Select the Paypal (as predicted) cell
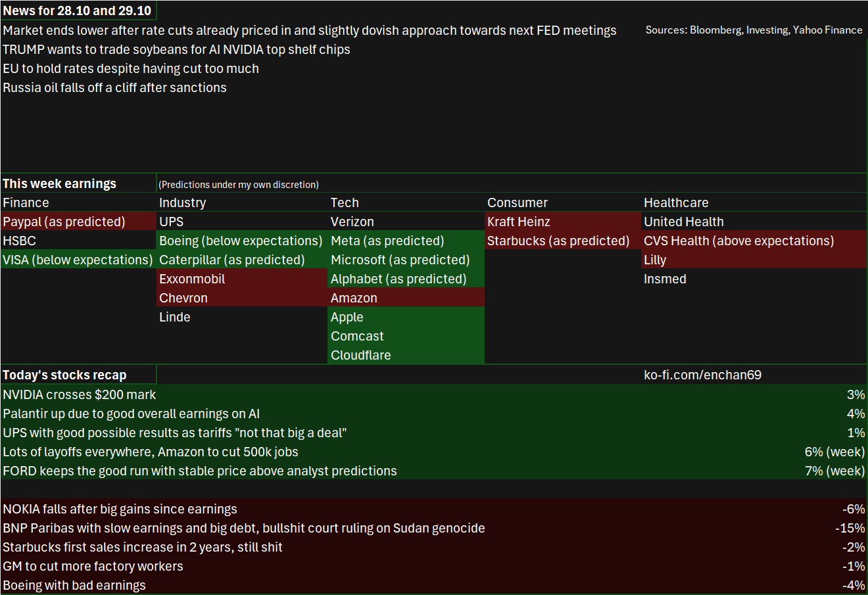Image resolution: width=868 pixels, height=595 pixels. click(x=78, y=222)
